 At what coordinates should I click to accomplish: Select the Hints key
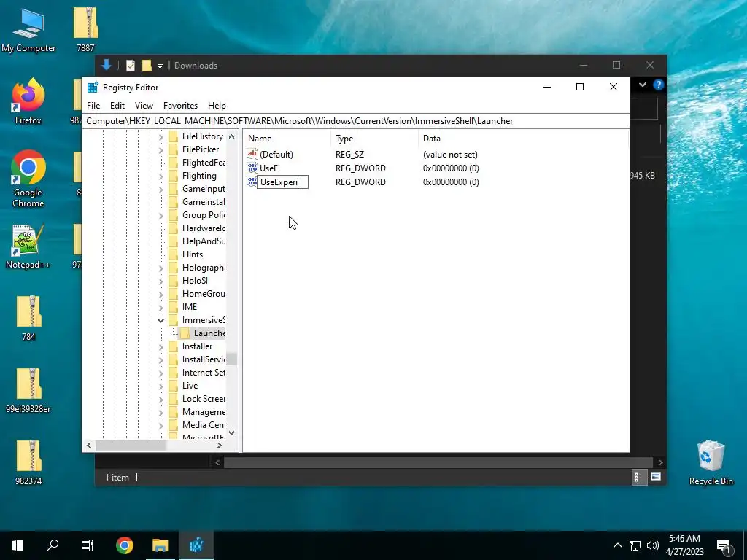[193, 254]
